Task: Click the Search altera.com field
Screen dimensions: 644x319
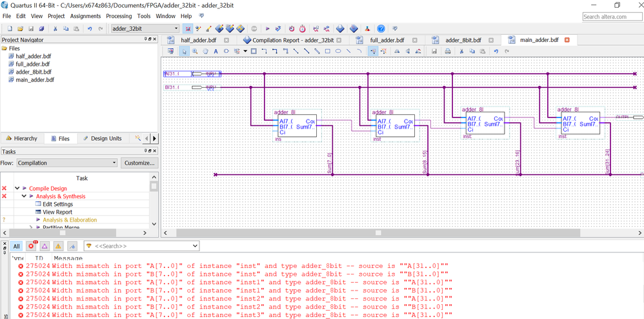Action: (x=612, y=17)
